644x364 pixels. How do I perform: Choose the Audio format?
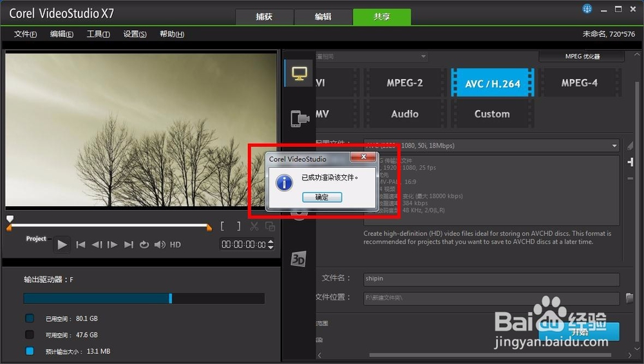[x=404, y=114]
